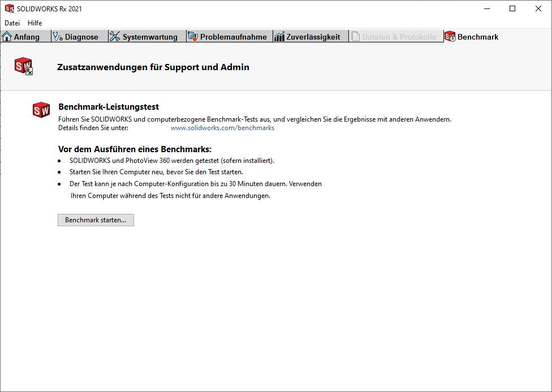Switch to the Anfang tab

(27, 37)
